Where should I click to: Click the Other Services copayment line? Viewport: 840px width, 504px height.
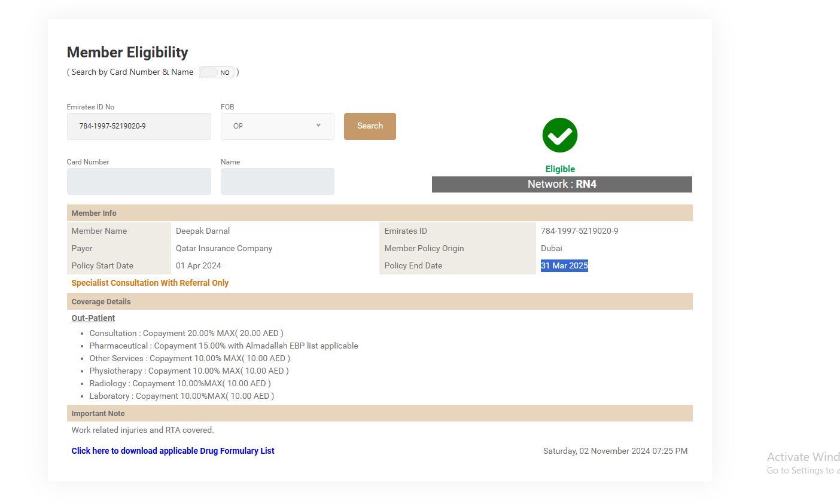(x=190, y=358)
